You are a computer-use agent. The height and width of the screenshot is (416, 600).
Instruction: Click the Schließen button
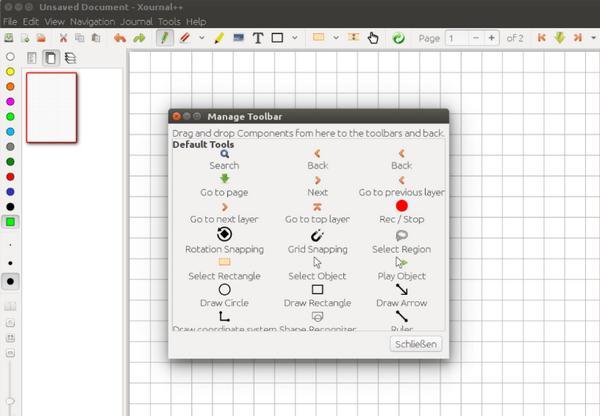pos(416,344)
